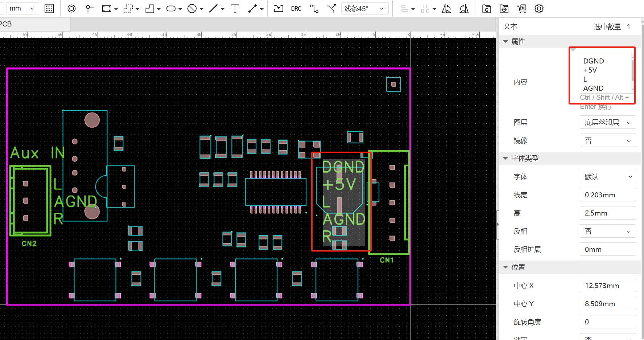Click the PCB ordering cart icon
Screen dimensions: 644x340
[521, 9]
